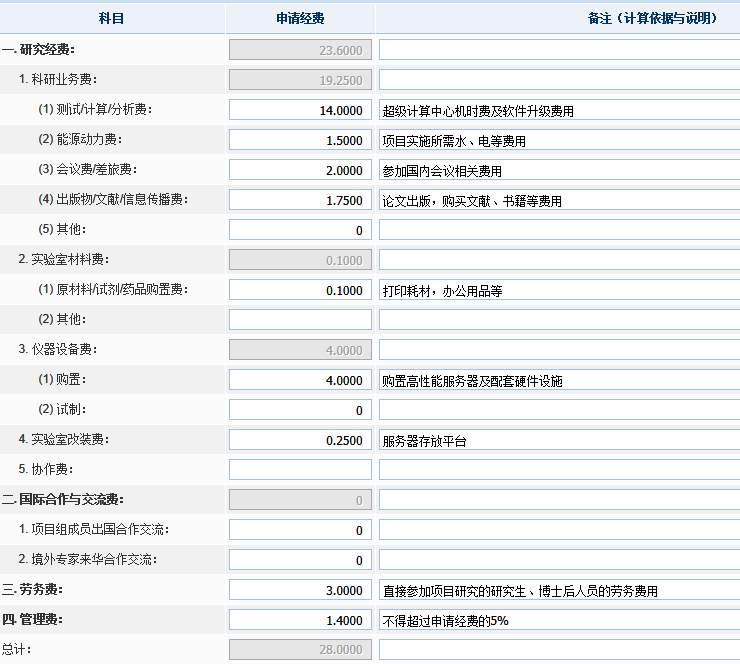Click the 购置 amount field showing 4.0000
Screen dimensions: 740x664
[300, 380]
